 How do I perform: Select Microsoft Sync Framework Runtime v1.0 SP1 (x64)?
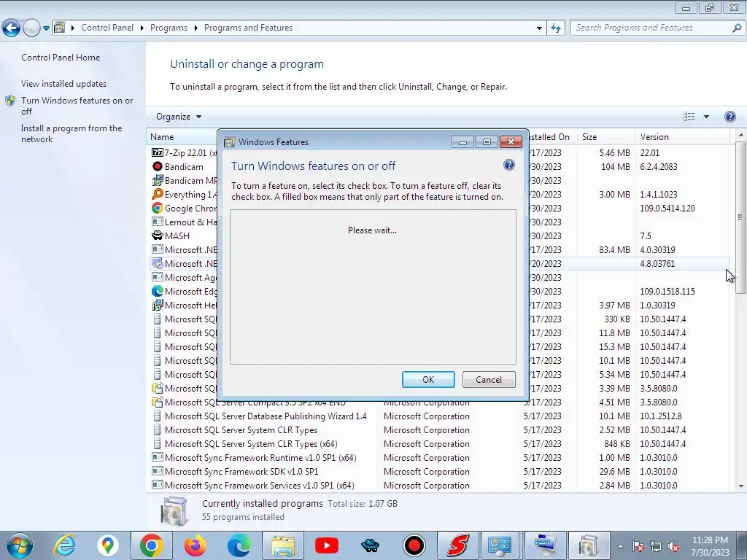(x=260, y=458)
